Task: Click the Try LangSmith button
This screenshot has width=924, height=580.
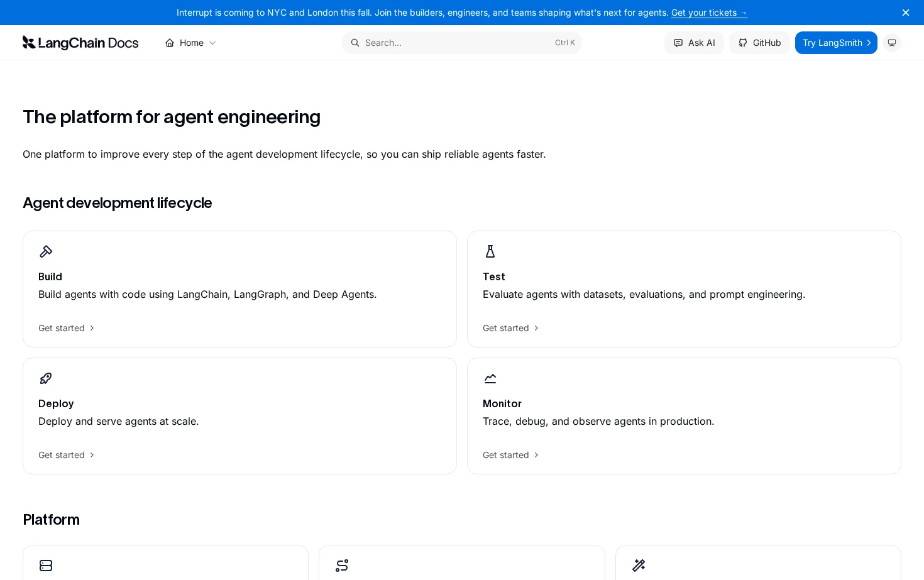Action: (x=836, y=43)
